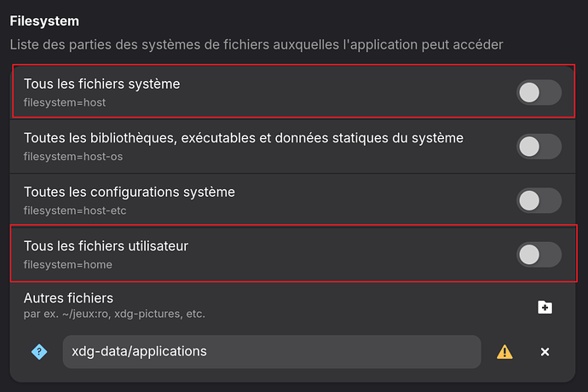Click the "filesystem=host-os" subtitle text

pos(73,156)
